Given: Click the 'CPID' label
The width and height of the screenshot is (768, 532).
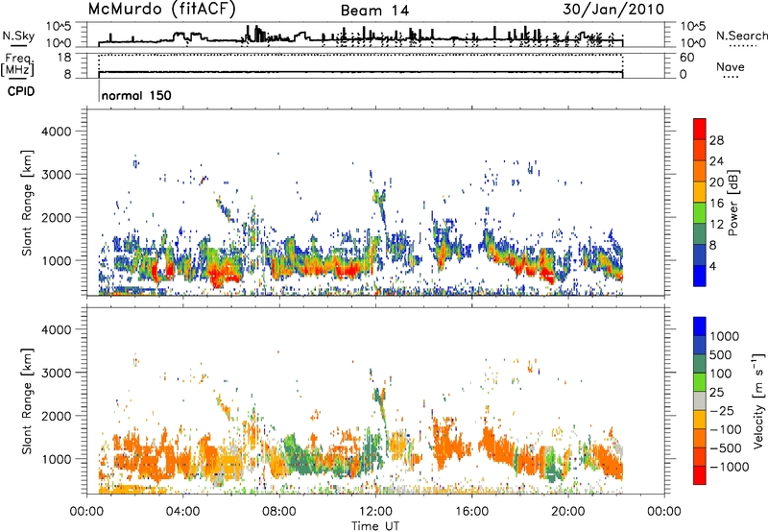Looking at the screenshot, I should tap(21, 91).
